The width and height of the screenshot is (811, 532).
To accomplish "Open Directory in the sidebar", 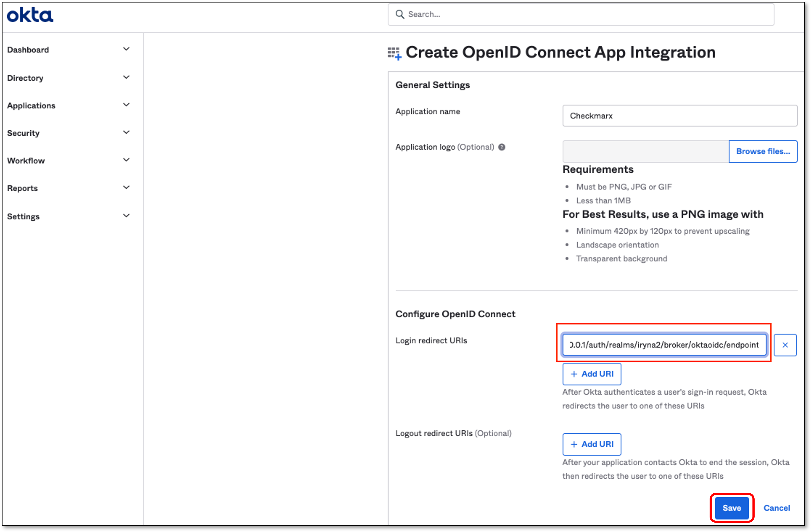I will tap(25, 78).
